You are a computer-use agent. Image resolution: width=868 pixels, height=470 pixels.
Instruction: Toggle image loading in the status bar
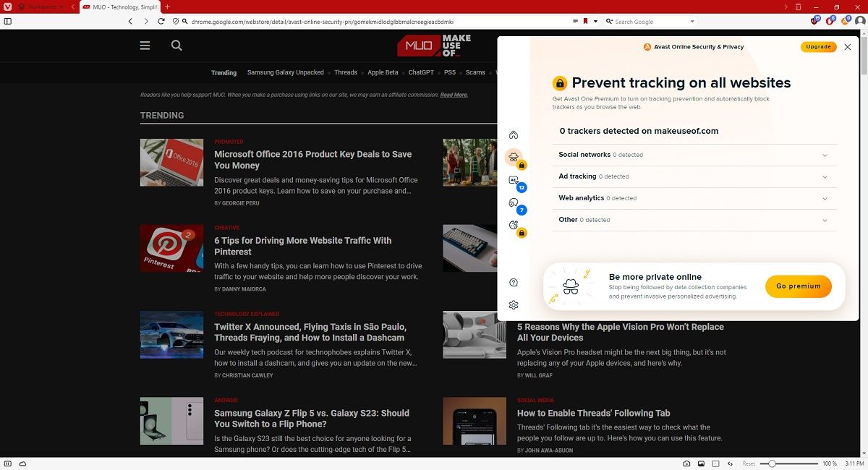701,463
